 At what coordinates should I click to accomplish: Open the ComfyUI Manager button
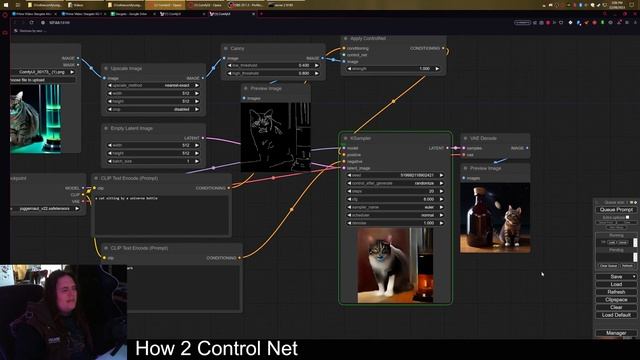coord(616,333)
